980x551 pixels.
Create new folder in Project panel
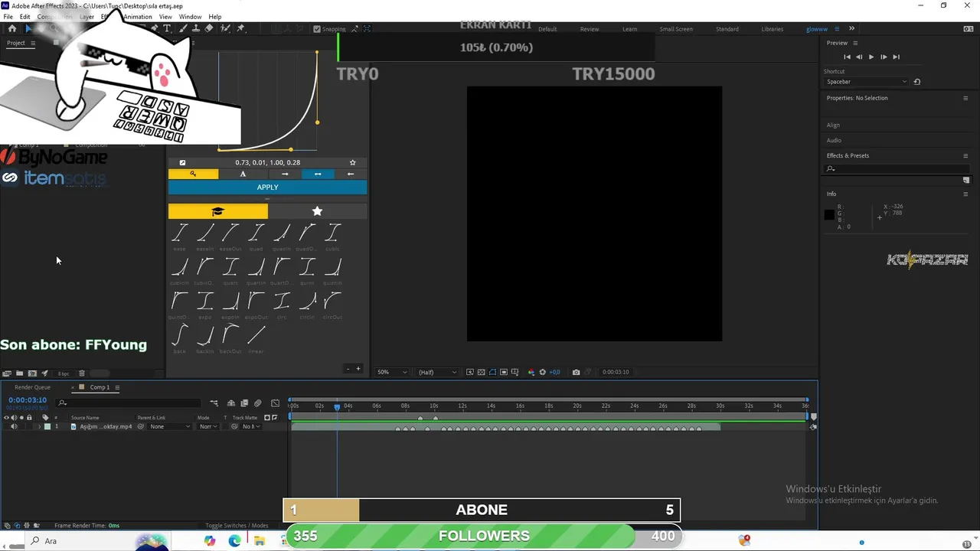tap(20, 373)
